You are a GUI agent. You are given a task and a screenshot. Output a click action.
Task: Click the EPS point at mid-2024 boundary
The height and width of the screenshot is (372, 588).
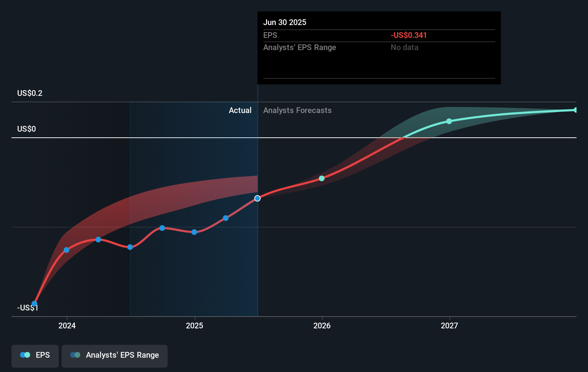(x=130, y=247)
